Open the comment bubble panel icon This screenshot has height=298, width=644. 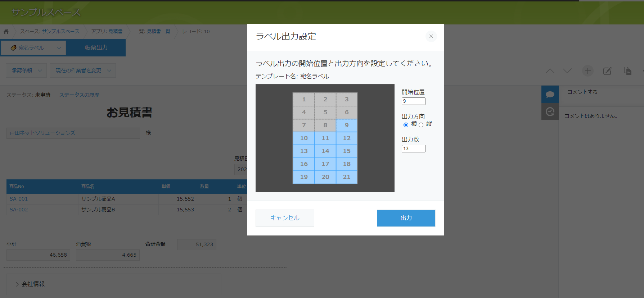click(x=550, y=95)
